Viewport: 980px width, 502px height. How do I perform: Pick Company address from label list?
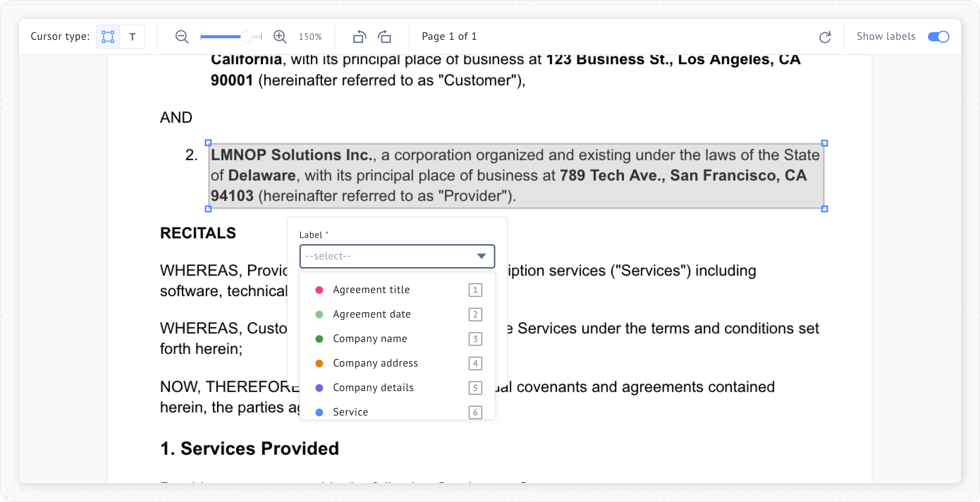pos(375,363)
